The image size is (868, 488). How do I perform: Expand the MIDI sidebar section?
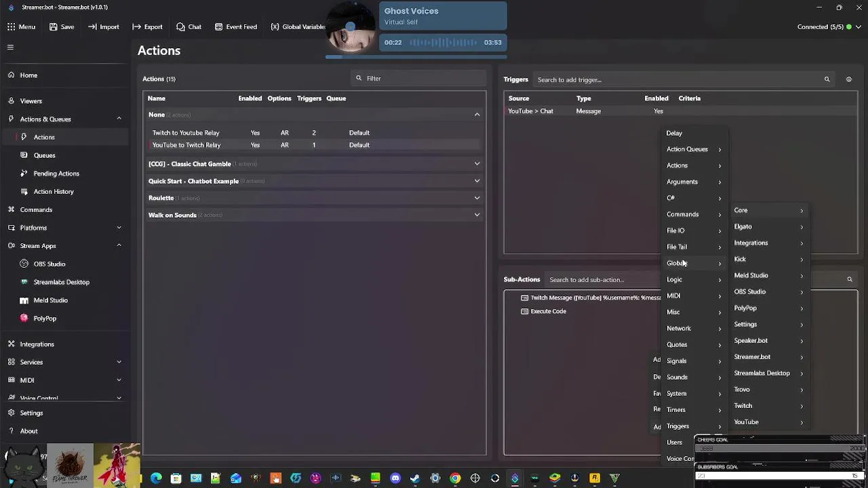(119, 380)
